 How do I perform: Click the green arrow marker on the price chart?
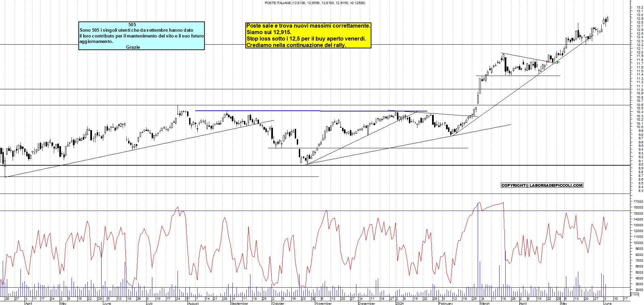point(557,62)
